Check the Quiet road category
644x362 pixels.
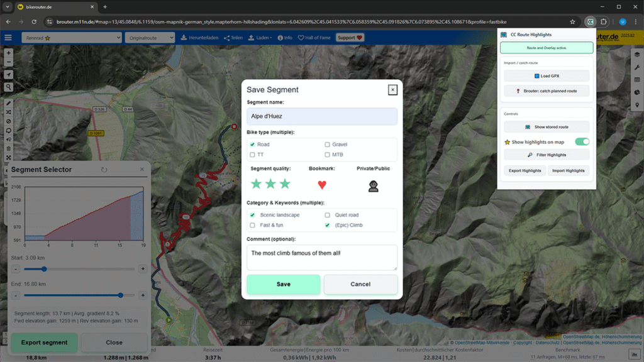pyautogui.click(x=328, y=215)
